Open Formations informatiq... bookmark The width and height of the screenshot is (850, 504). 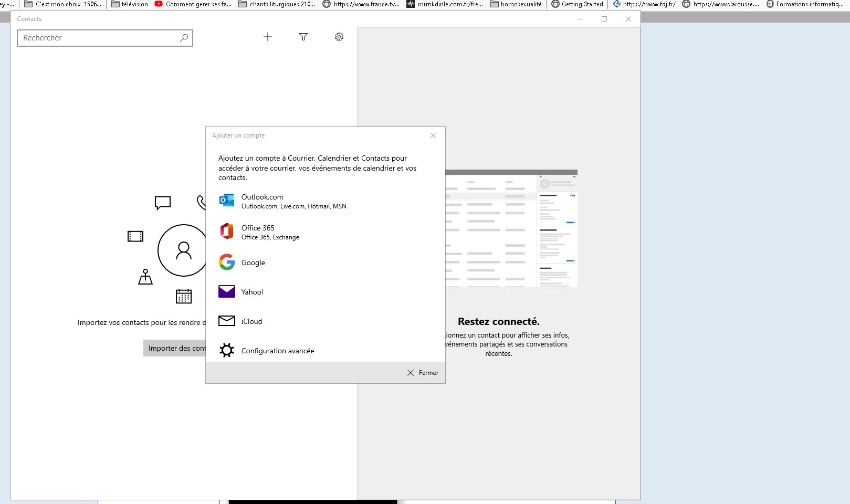click(x=805, y=4)
